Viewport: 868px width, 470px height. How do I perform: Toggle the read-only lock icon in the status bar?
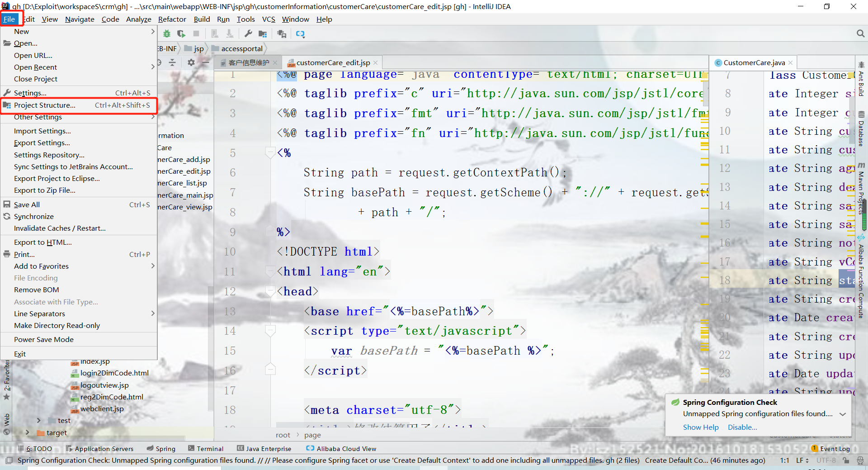click(846, 461)
